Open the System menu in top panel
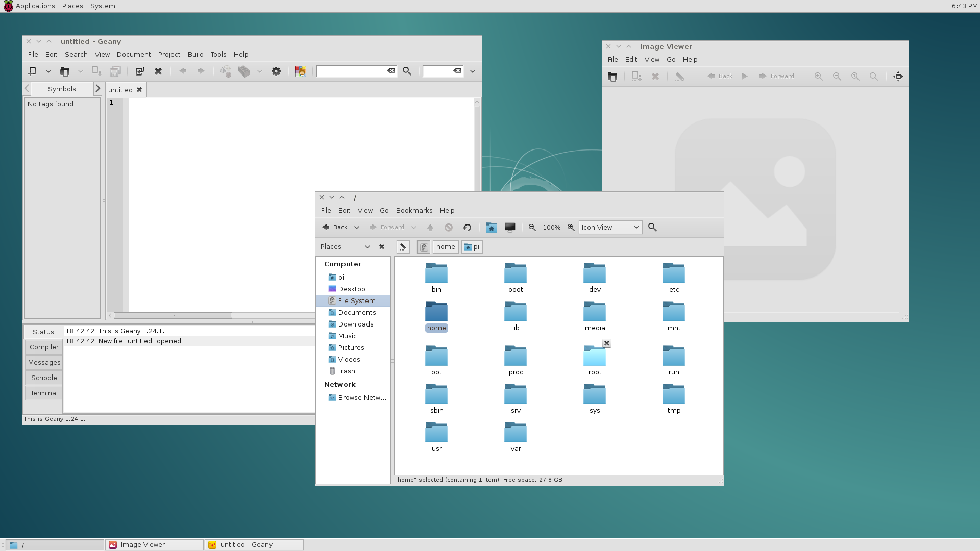The height and width of the screenshot is (551, 980). click(x=103, y=6)
